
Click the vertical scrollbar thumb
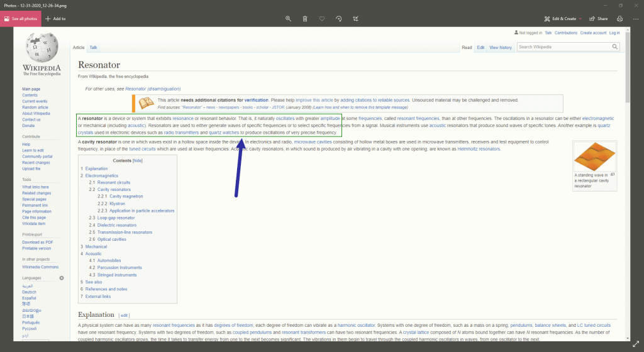click(627, 68)
